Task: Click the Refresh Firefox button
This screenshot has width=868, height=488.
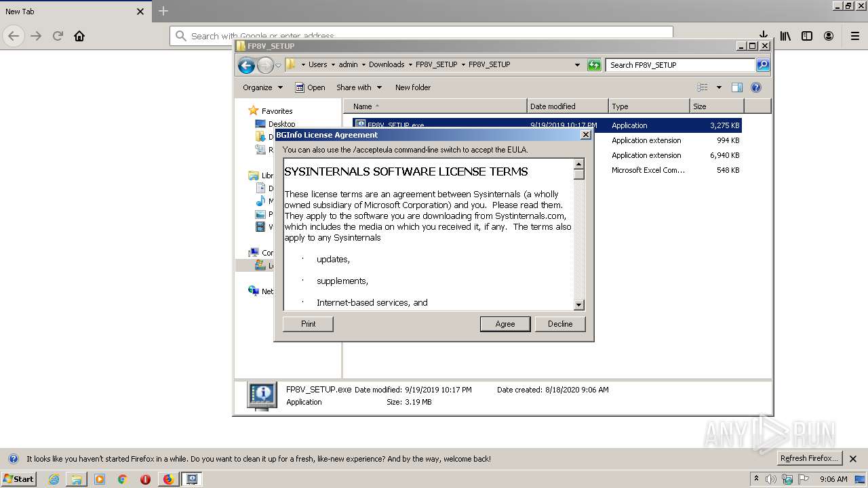Action: (x=810, y=459)
